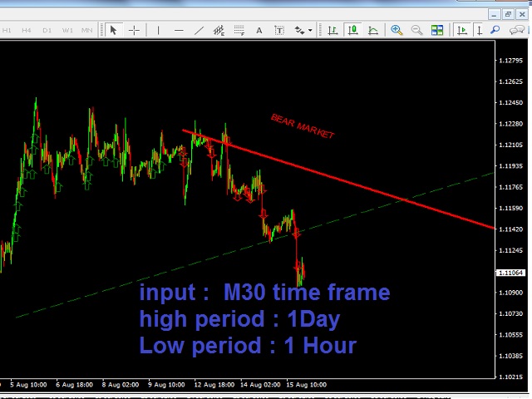Click the 'input : M30 time frame' text
This screenshot has width=532, height=399.
[x=264, y=292]
